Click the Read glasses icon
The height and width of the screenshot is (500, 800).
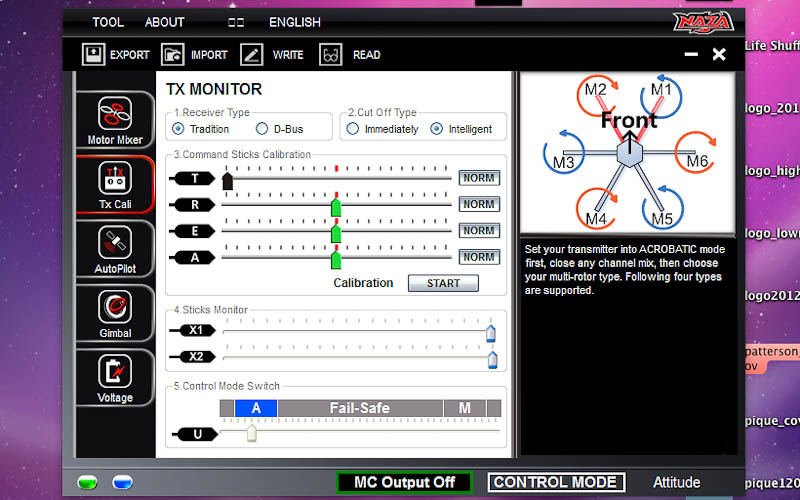click(x=331, y=55)
